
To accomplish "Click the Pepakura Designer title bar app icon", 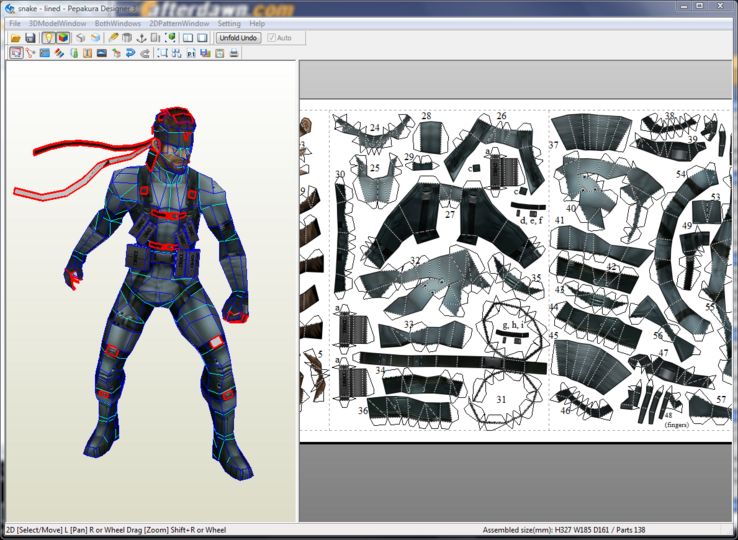I will point(10,8).
